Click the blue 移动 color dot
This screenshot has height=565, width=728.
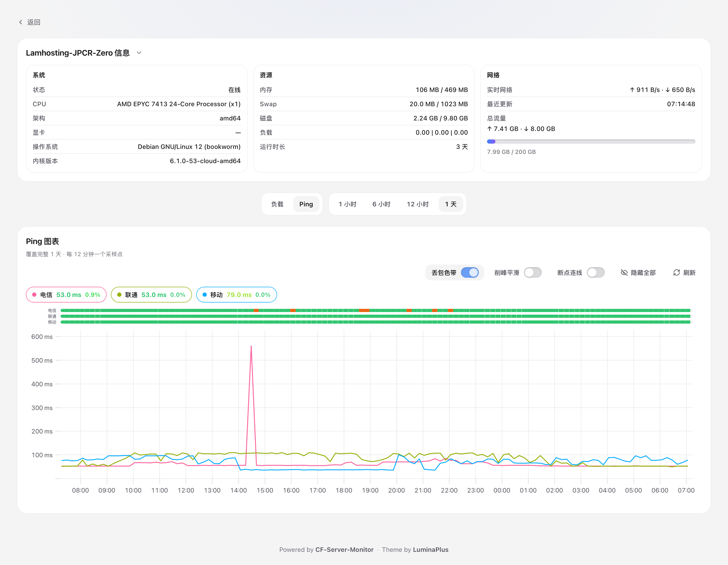[205, 295]
